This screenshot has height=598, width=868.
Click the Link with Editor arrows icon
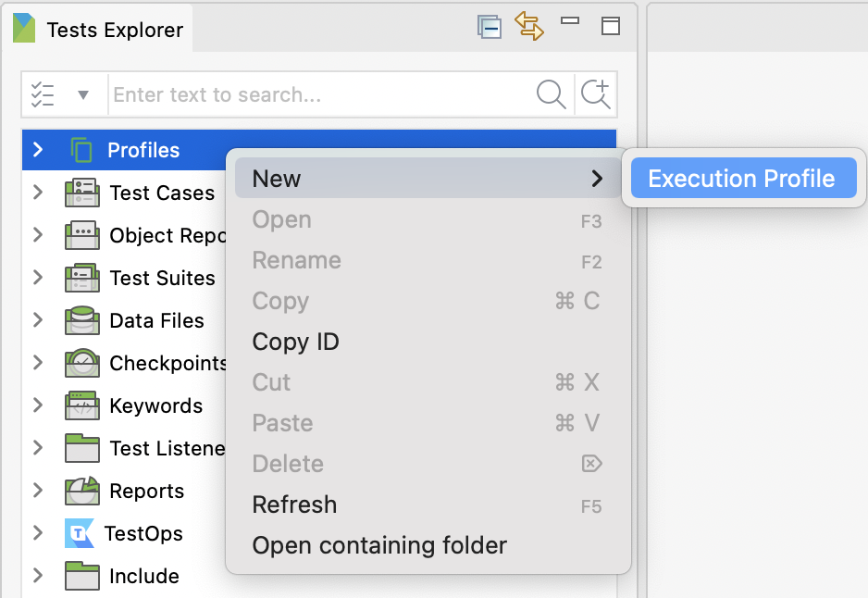point(529,26)
